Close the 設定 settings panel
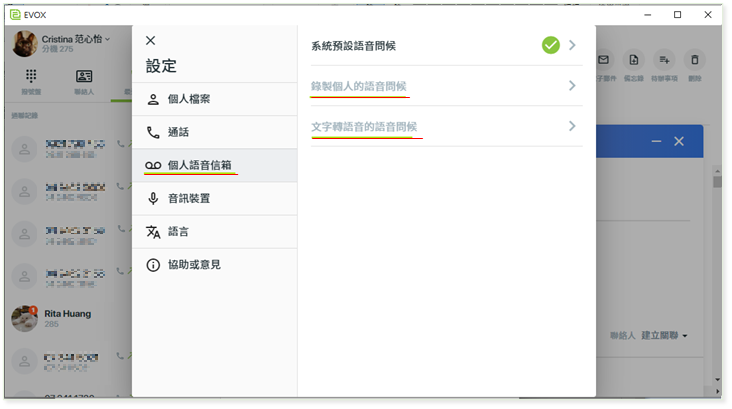 click(x=151, y=41)
